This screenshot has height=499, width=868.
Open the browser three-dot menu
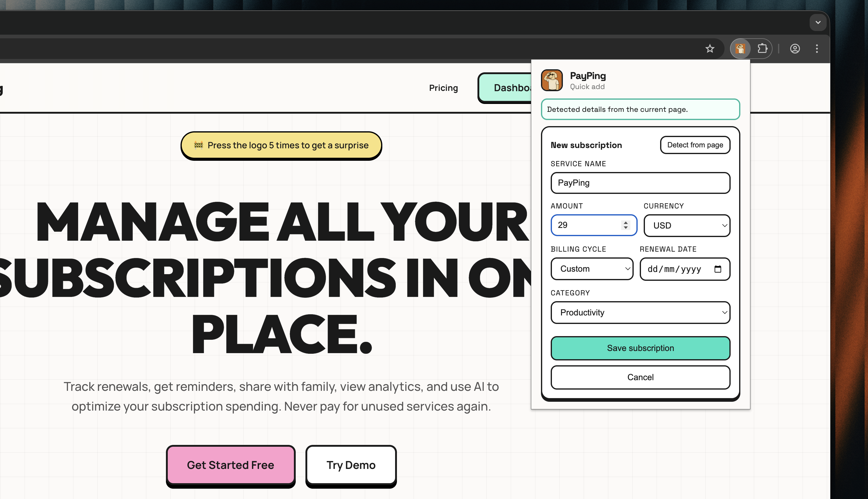click(817, 49)
